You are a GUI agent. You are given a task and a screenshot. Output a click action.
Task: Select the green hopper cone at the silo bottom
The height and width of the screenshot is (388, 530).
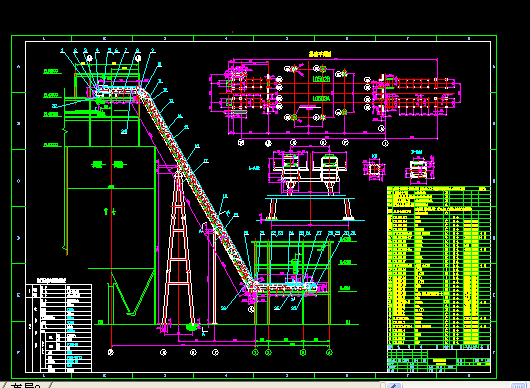[133, 294]
